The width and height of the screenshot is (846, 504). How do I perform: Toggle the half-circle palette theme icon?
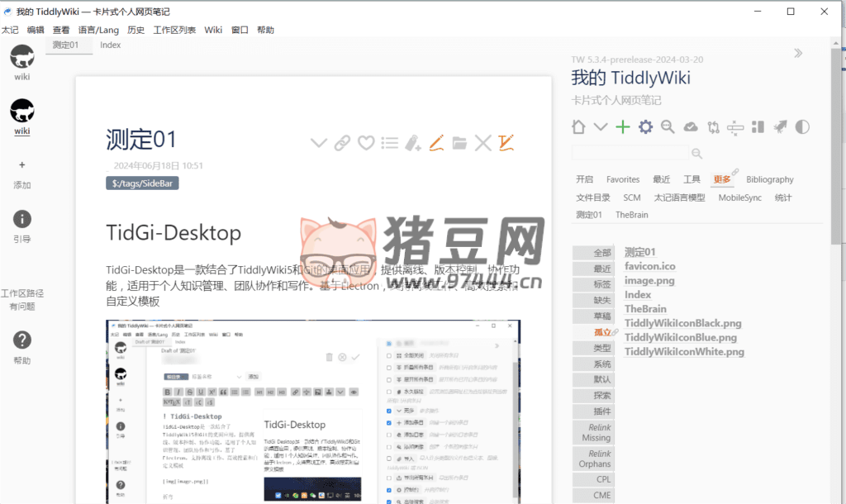click(x=802, y=127)
